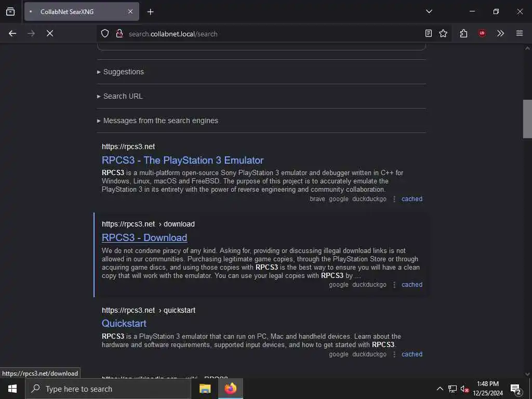
Task: Go back to the previous page
Action: coord(12,33)
